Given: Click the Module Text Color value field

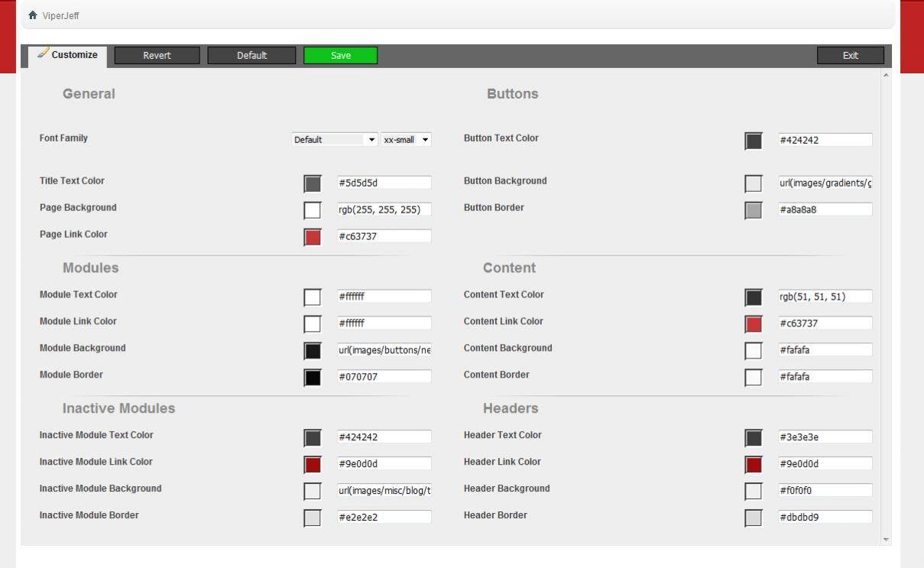Looking at the screenshot, I should pos(384,297).
